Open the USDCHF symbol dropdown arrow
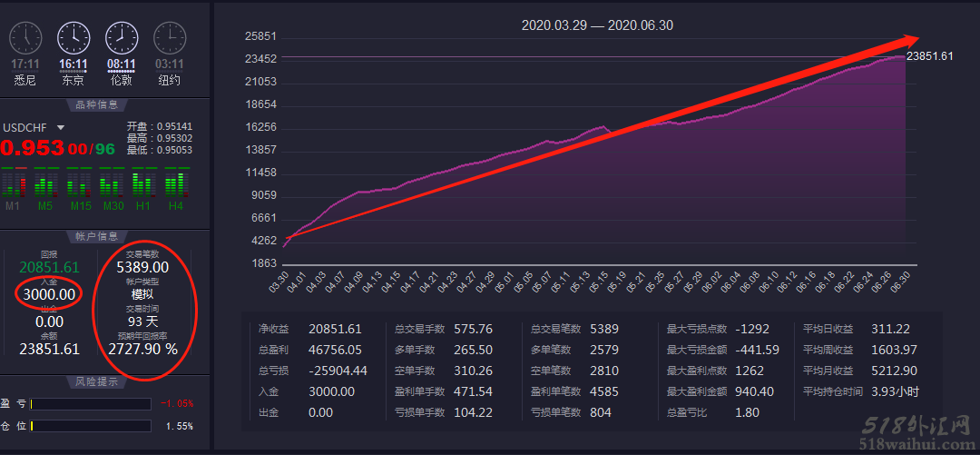 [61, 128]
